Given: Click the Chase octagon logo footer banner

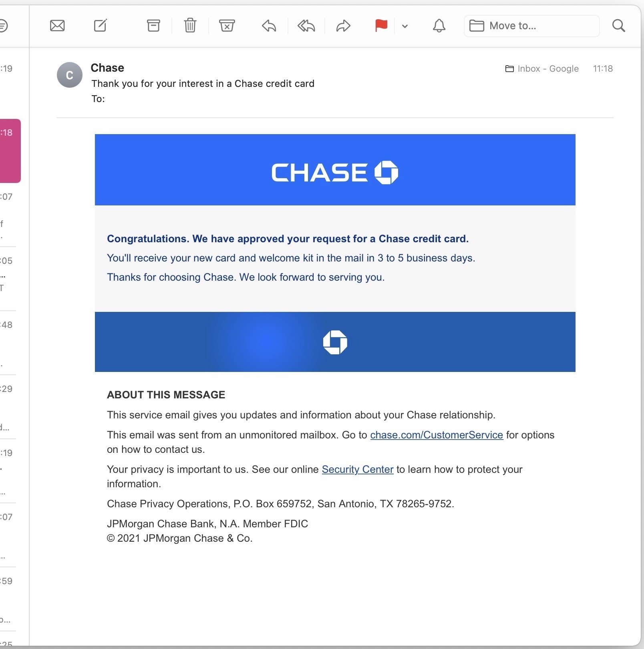Looking at the screenshot, I should tap(335, 342).
